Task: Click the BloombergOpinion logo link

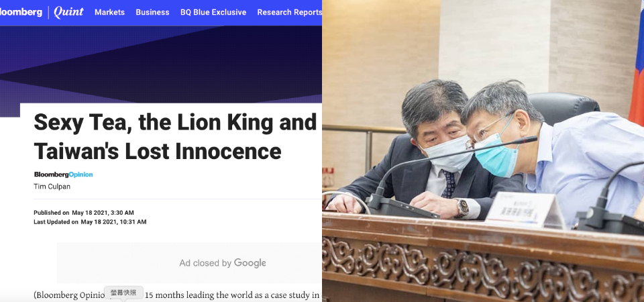Action: pos(63,174)
